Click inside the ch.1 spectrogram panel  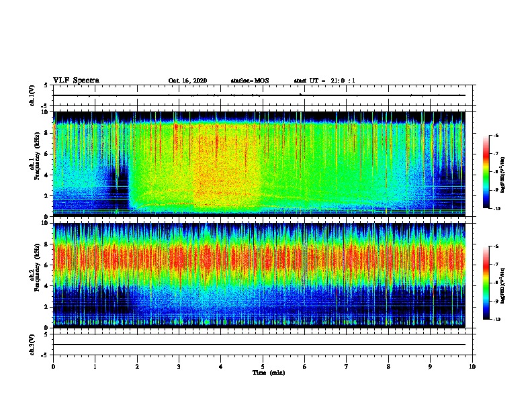click(259, 164)
